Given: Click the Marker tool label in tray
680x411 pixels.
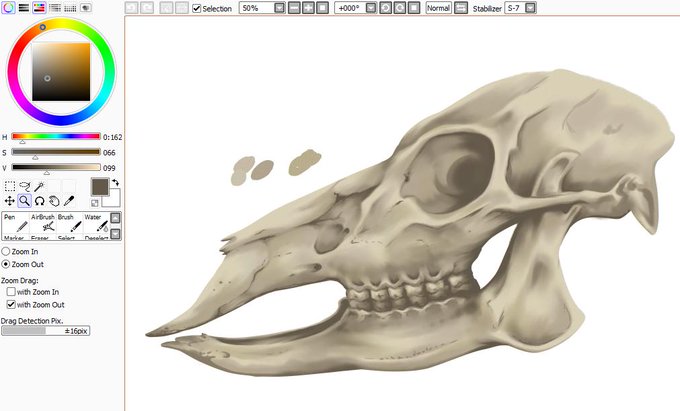Looking at the screenshot, I should point(14,238).
